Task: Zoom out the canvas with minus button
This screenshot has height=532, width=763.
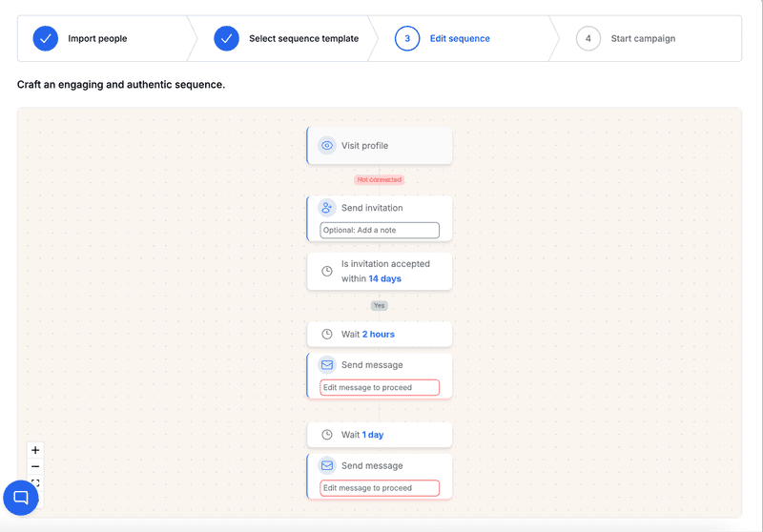Action: pos(35,466)
